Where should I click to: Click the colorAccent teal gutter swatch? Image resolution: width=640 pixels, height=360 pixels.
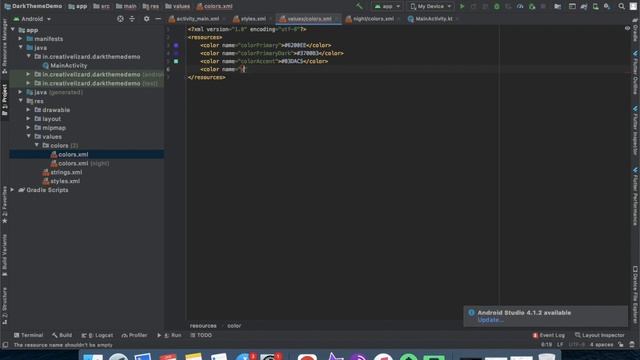(x=176, y=61)
